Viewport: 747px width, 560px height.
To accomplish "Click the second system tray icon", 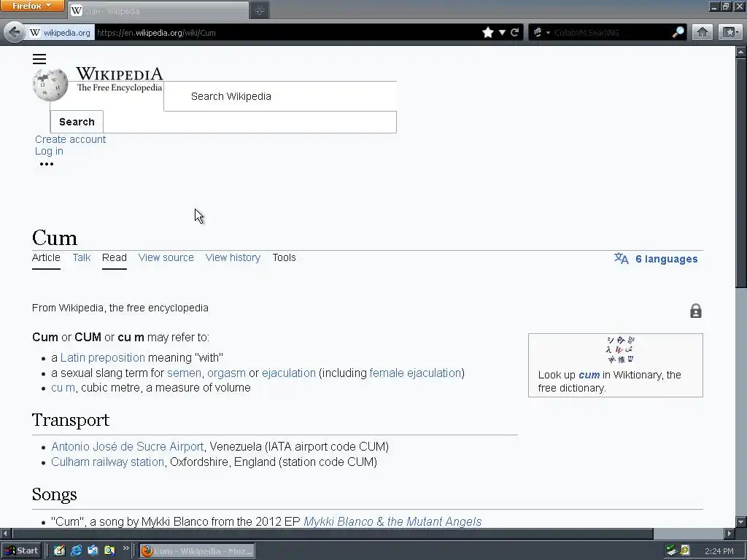I will click(x=685, y=551).
